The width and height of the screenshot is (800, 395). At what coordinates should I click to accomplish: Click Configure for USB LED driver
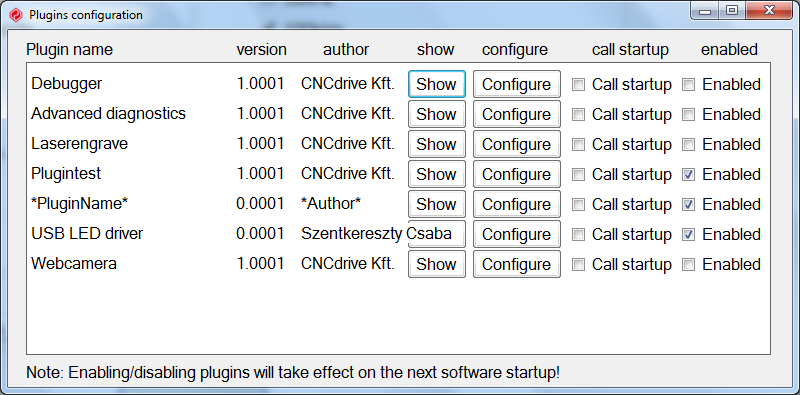pos(516,234)
